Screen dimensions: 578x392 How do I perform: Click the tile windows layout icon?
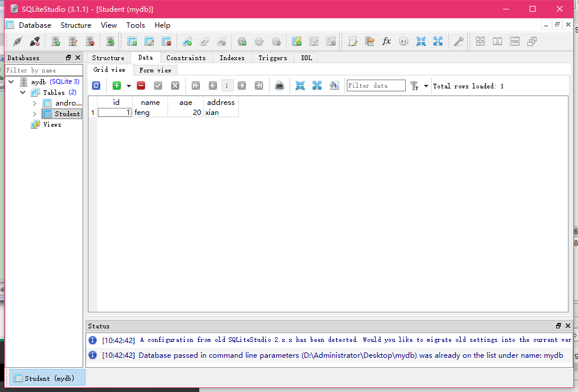pyautogui.click(x=480, y=41)
